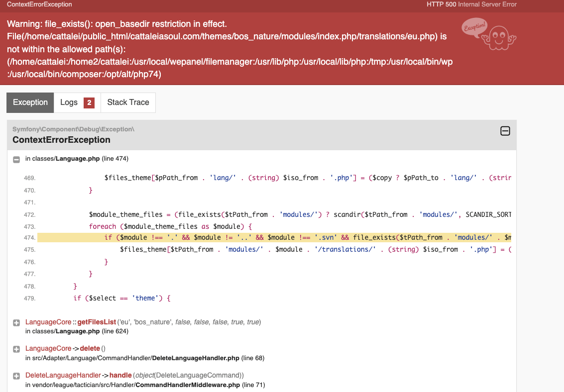Open the Stack Trace tab
Viewport: 564px width, 392px height.
128,102
